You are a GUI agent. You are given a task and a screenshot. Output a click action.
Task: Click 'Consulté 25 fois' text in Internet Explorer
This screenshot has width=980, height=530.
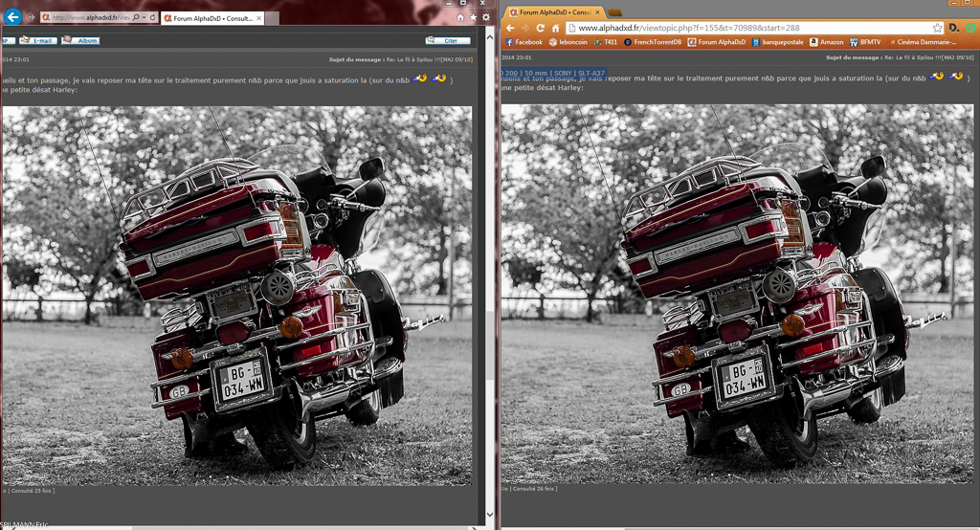tap(33, 491)
